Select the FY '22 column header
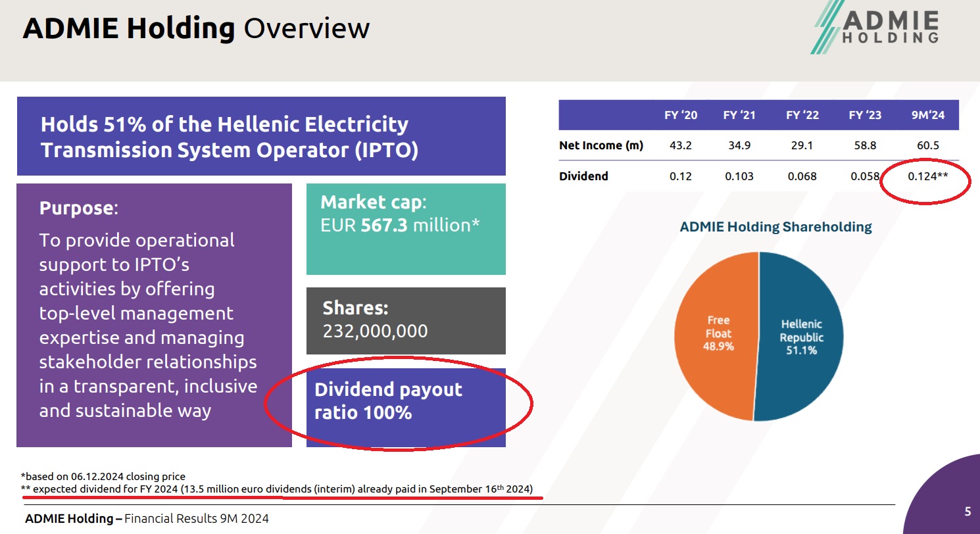This screenshot has width=980, height=534. tap(802, 115)
